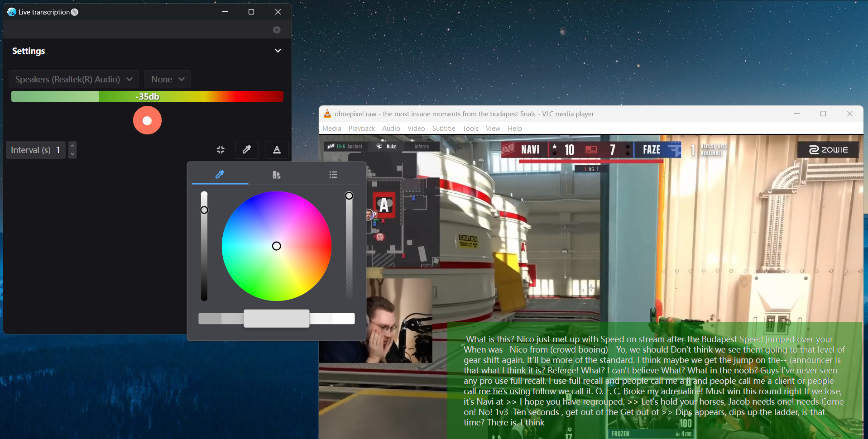Close the Live transcription window
Image resolution: width=868 pixels, height=439 pixels.
[278, 12]
